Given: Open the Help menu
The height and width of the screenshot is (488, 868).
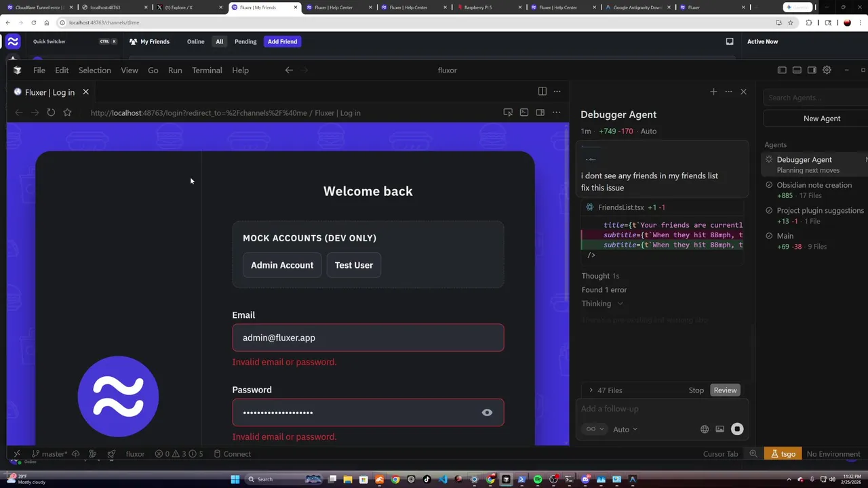Looking at the screenshot, I should (x=240, y=70).
